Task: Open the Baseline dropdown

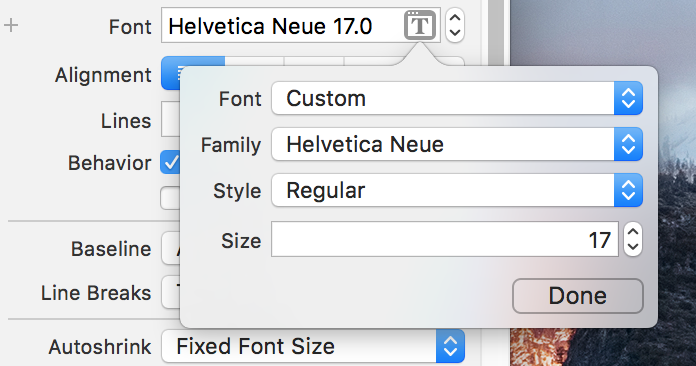Action: click(x=171, y=248)
